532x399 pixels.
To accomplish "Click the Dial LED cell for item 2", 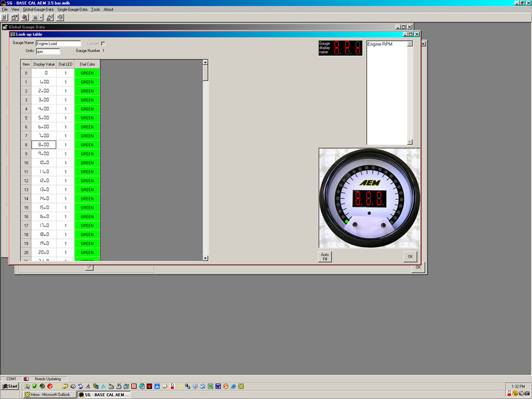I will [x=66, y=91].
